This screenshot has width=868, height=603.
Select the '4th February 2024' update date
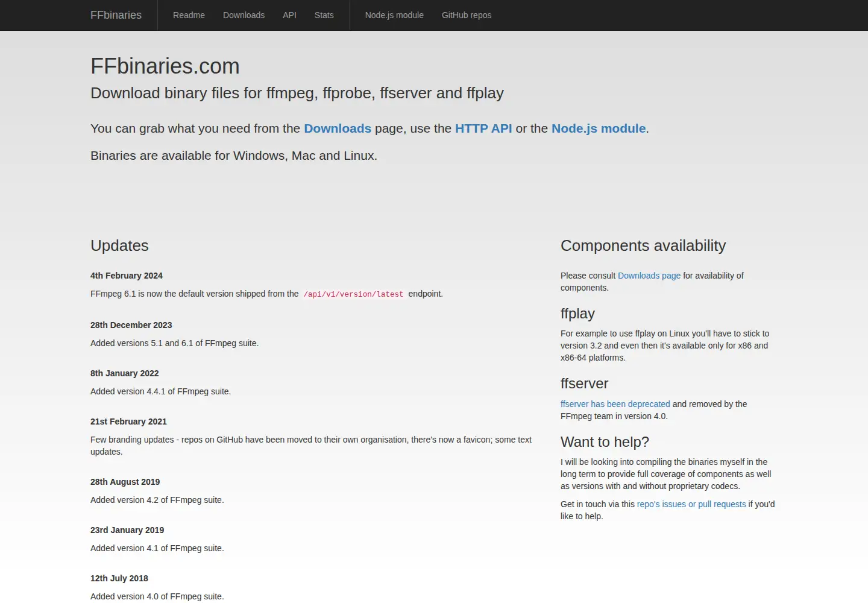127,276
